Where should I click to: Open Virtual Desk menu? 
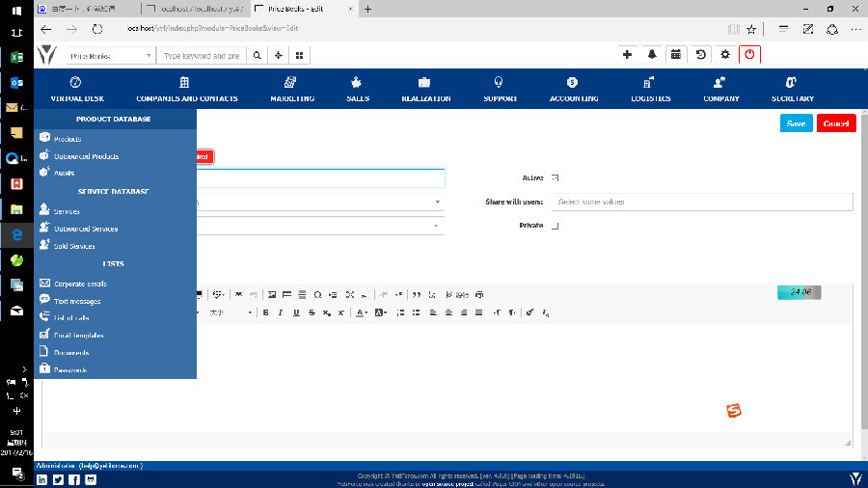tap(77, 89)
